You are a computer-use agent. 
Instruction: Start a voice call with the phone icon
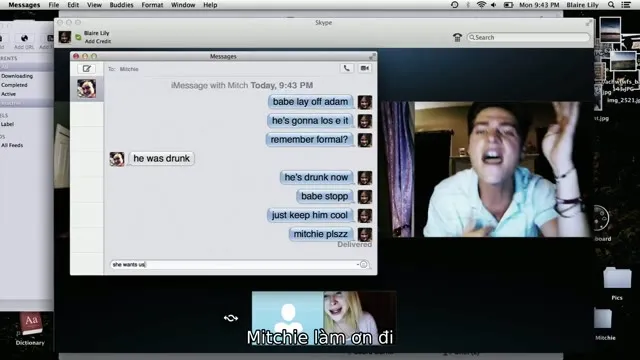coord(347,69)
